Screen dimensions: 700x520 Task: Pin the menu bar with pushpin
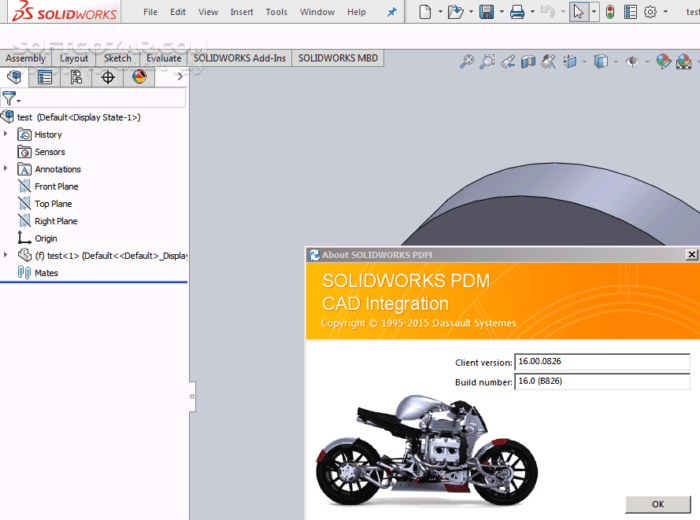pos(392,12)
